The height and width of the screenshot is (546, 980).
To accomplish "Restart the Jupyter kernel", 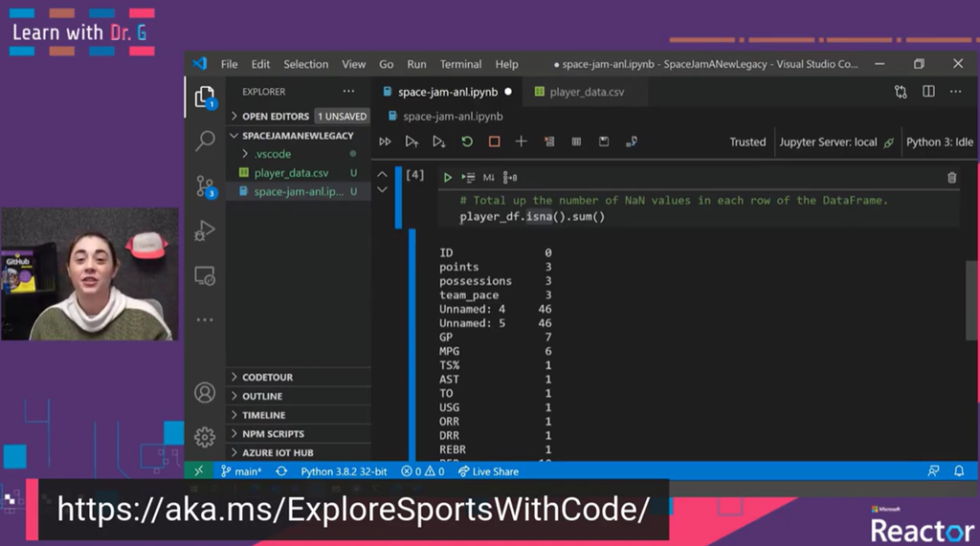I will (x=467, y=142).
